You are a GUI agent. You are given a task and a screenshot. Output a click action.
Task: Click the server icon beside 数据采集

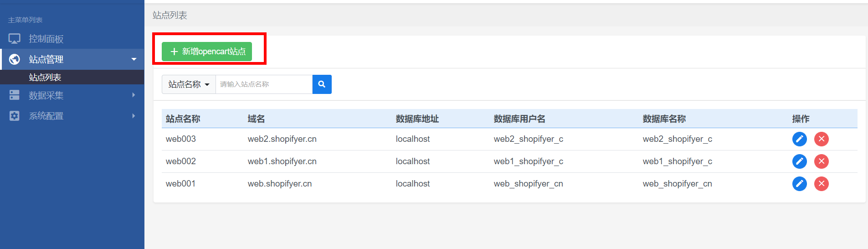pos(15,95)
